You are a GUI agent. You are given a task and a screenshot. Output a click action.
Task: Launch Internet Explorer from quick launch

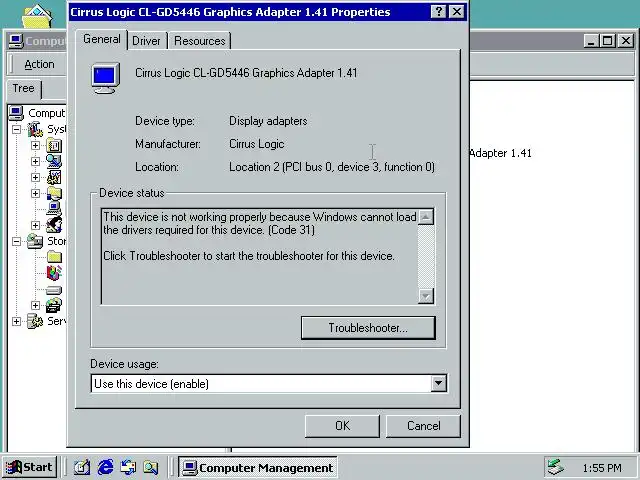click(x=105, y=467)
